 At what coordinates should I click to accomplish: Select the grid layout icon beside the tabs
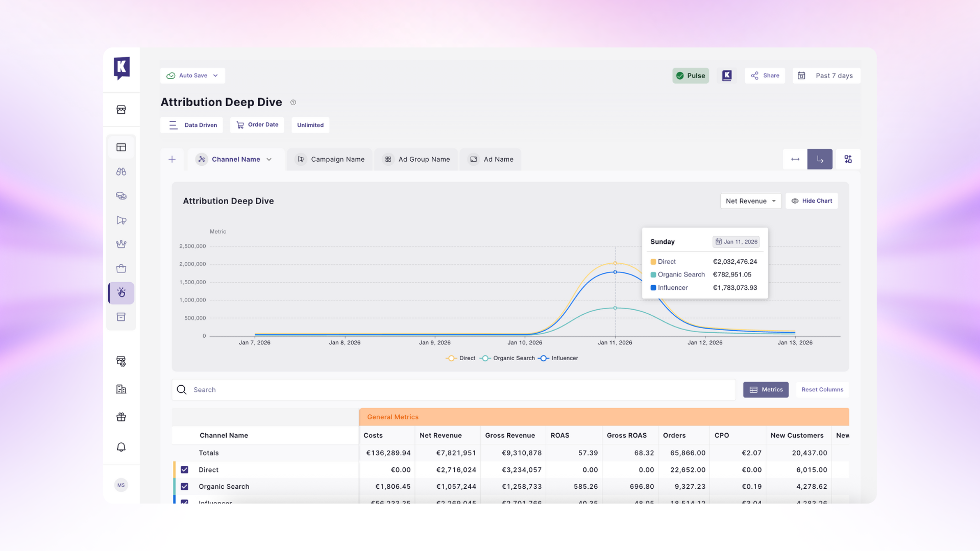tap(848, 159)
